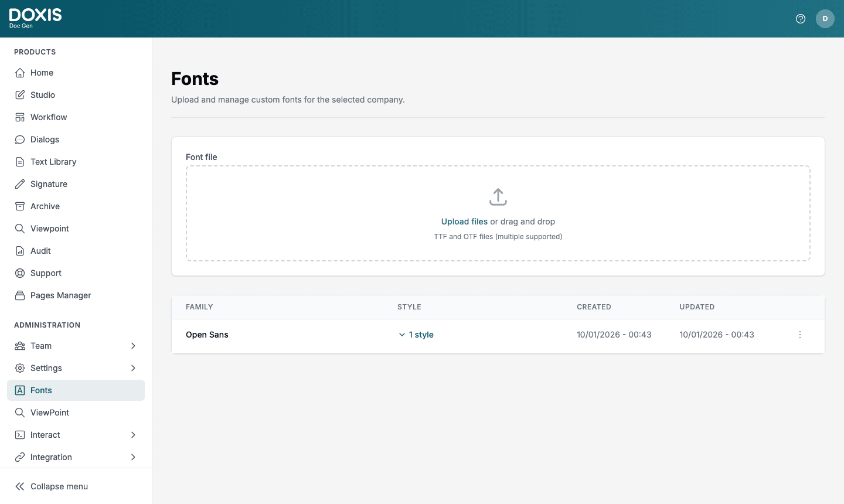Image resolution: width=844 pixels, height=504 pixels.
Task: Click the upload arrow icon in drop zone
Action: click(498, 197)
